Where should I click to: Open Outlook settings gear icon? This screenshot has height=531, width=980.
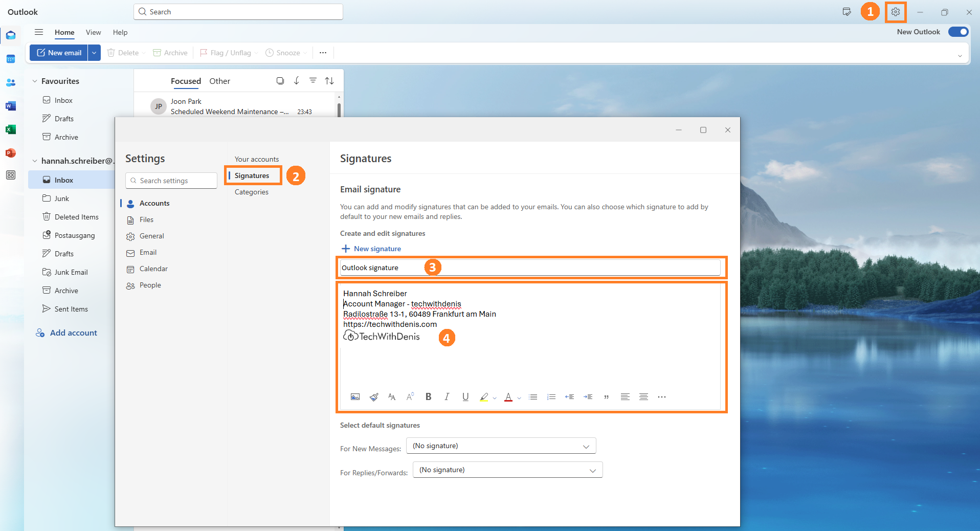(x=895, y=12)
